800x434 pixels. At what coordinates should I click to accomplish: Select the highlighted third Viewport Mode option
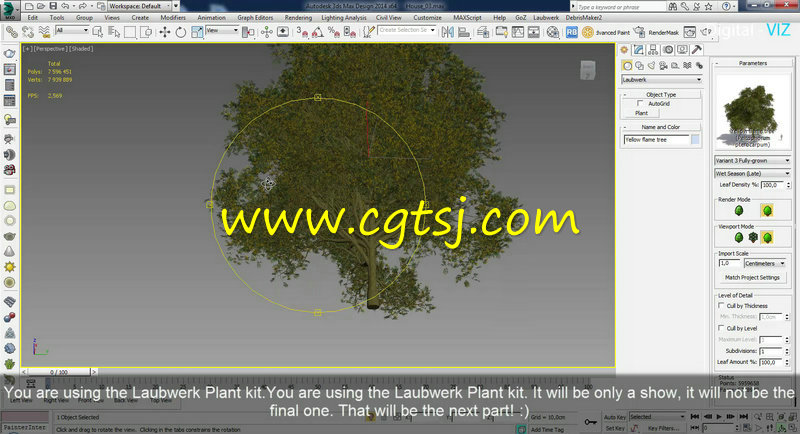click(x=767, y=237)
